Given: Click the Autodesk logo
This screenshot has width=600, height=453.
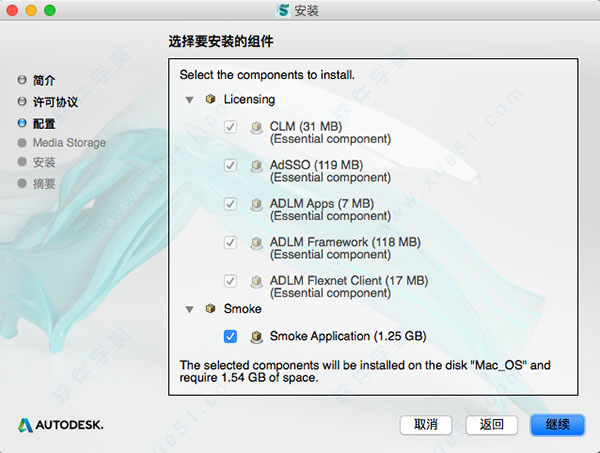Looking at the screenshot, I should point(60,425).
